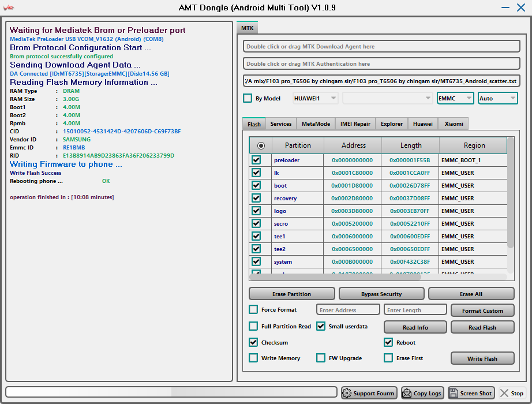The width and height of the screenshot is (532, 404).
Task: Uncheck the recovery partition checkbox
Action: (x=256, y=199)
